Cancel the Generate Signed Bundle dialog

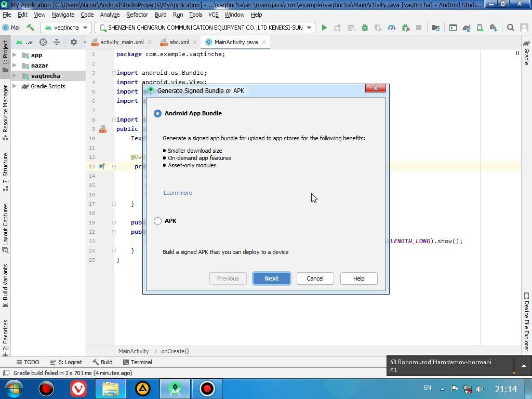(315, 278)
